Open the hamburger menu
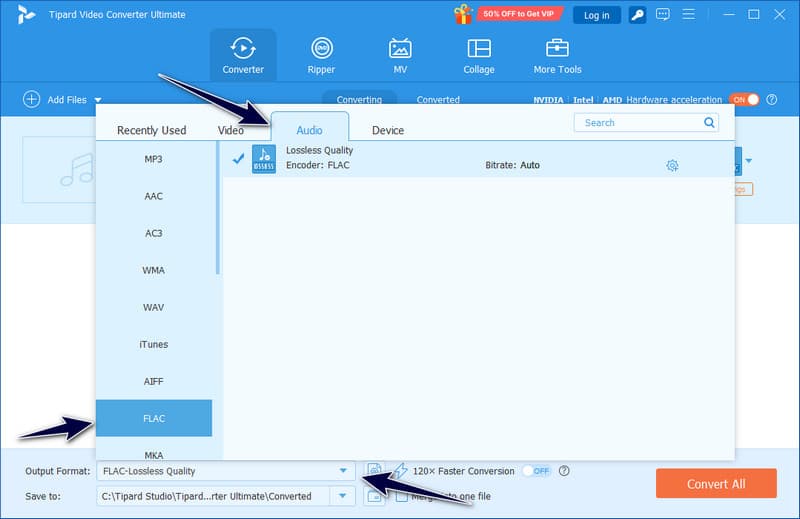This screenshot has height=519, width=800. point(688,14)
